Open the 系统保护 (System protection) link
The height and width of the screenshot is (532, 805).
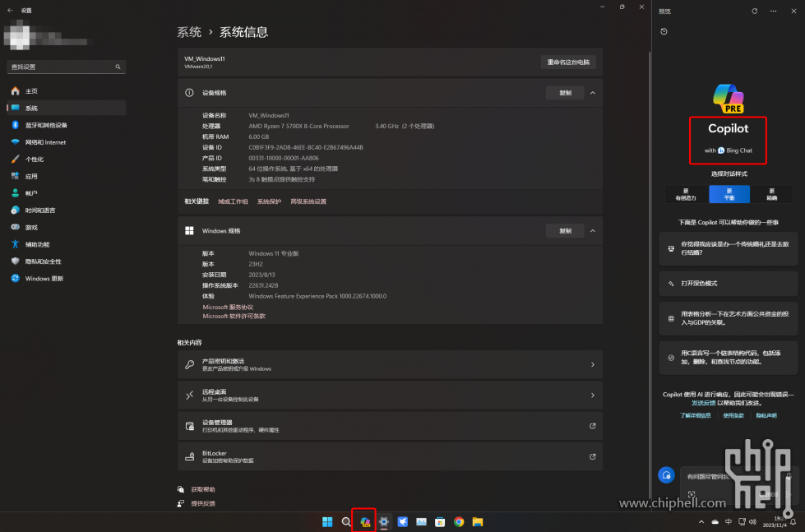(x=269, y=201)
